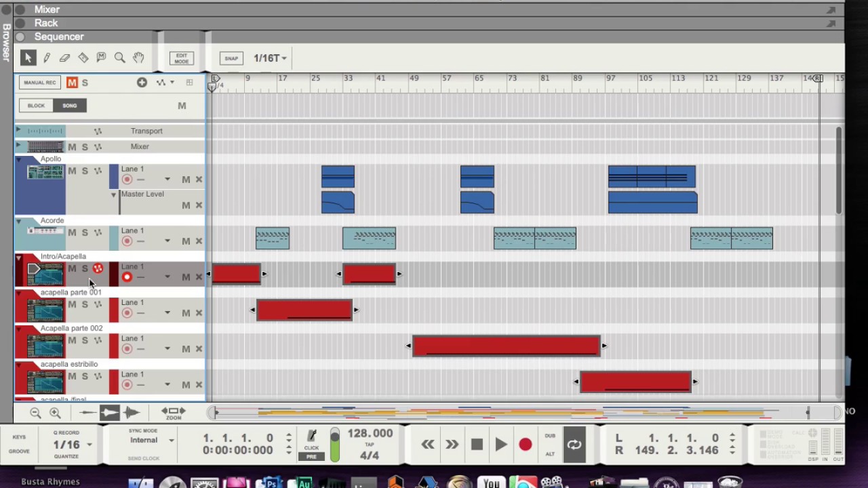Zoom in with the plus magnifier
Viewport: 868px width, 488px height.
[55, 413]
